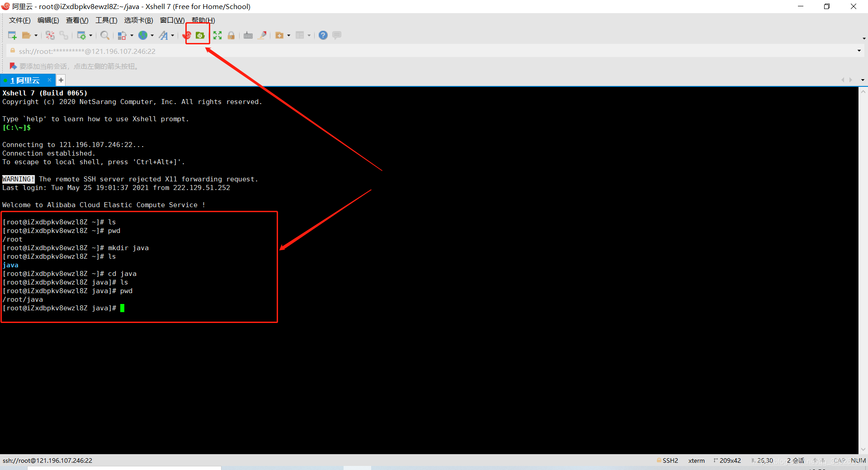Click ssh://root@121.196.107.246:22 in status bar

pyautogui.click(x=47, y=461)
